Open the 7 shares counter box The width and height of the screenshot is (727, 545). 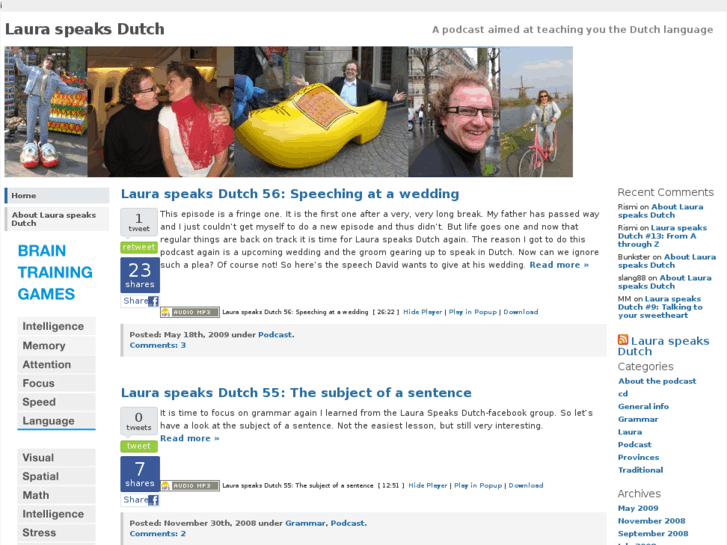[x=140, y=474]
